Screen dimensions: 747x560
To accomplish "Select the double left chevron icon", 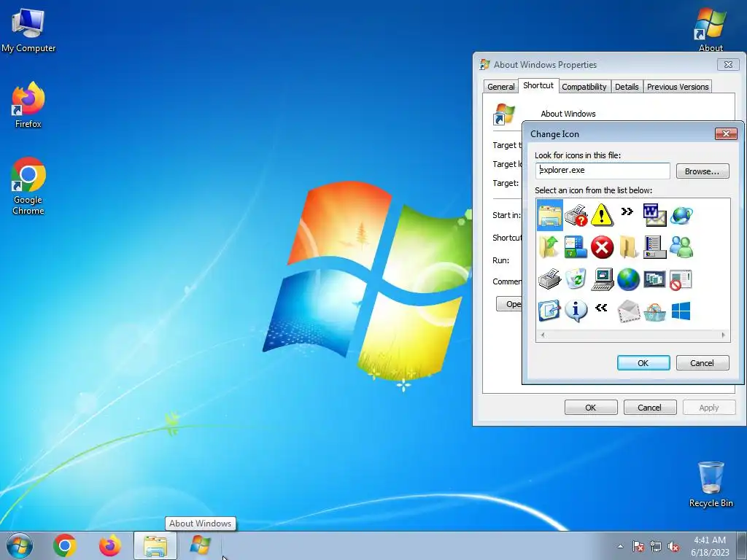I will pyautogui.click(x=601, y=308).
